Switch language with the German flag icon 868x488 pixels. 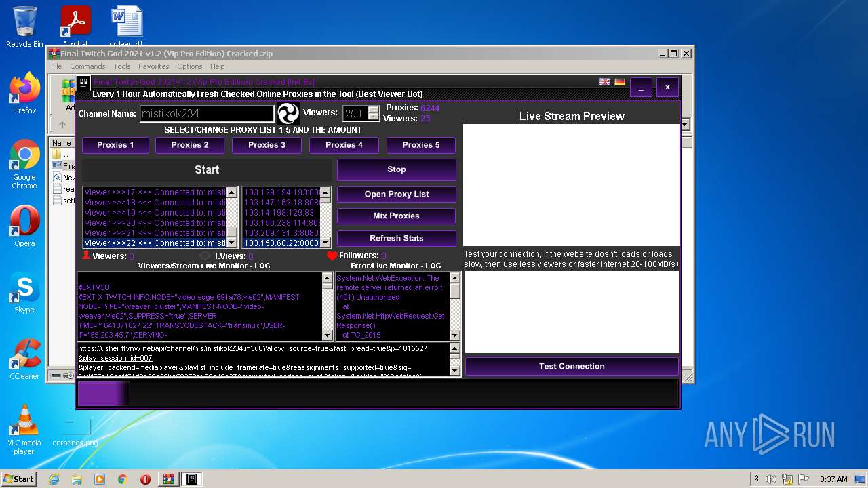point(620,82)
